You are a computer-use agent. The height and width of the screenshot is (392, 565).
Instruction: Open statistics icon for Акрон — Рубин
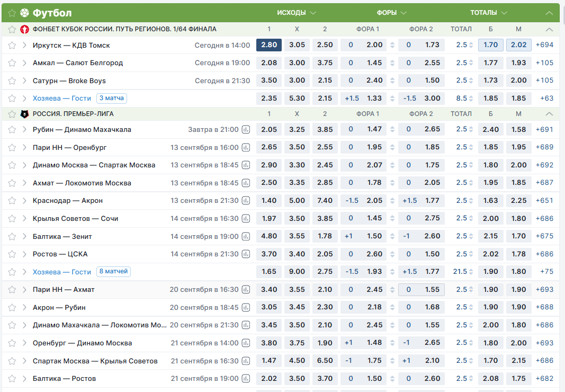pyautogui.click(x=246, y=307)
